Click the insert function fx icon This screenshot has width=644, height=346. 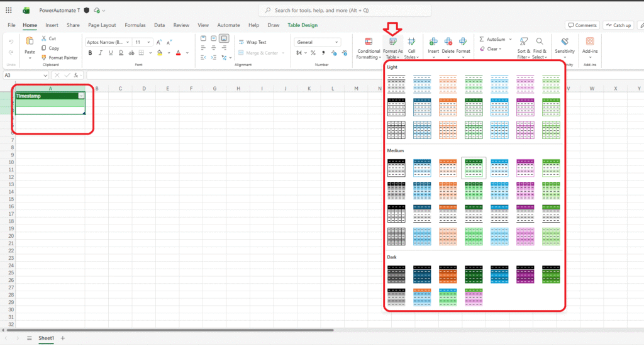[x=76, y=75]
